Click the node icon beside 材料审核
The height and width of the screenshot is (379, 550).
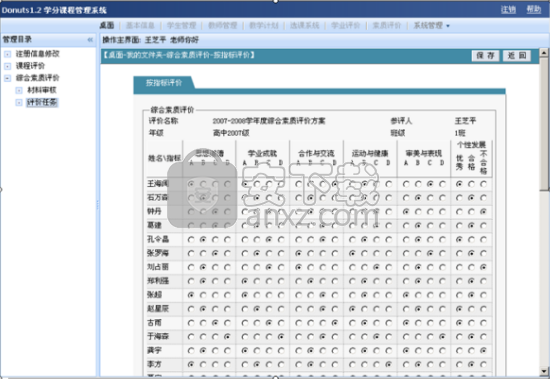click(x=19, y=90)
